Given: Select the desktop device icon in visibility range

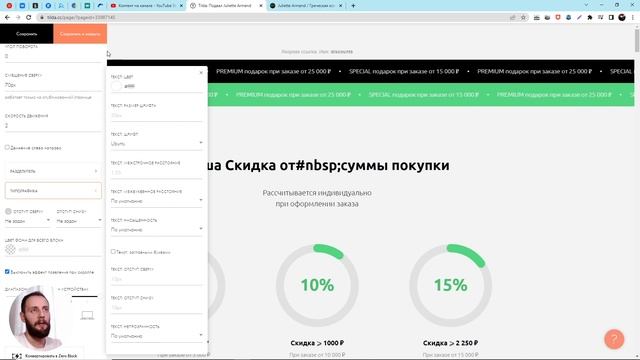Looking at the screenshot, I should tap(87, 315).
